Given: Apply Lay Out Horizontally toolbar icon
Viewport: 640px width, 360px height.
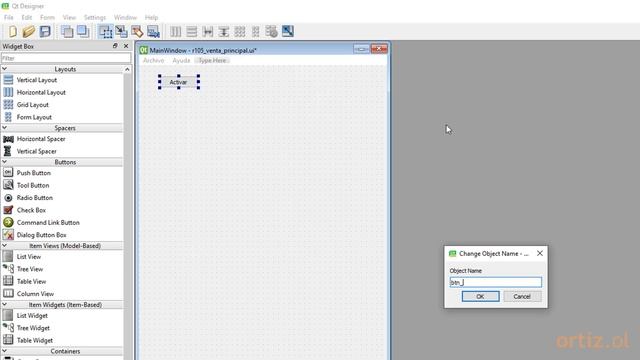Looking at the screenshot, I should [x=176, y=31].
